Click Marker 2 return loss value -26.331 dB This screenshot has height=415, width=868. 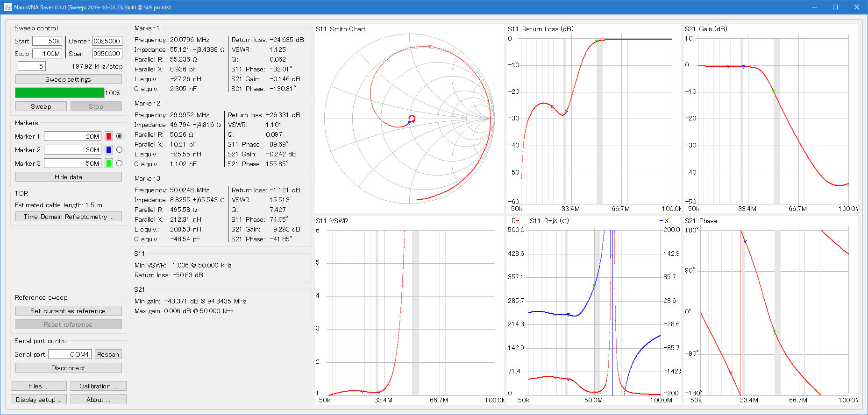tap(283, 115)
